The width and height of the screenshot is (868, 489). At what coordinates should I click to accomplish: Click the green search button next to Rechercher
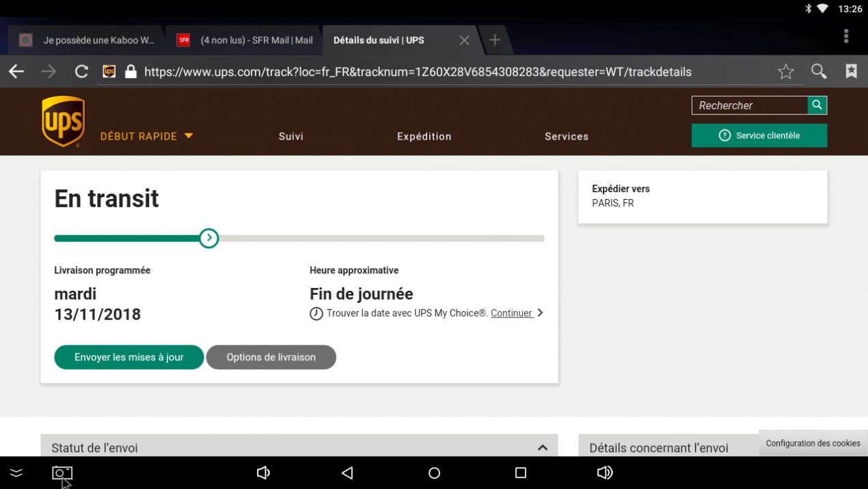tap(817, 105)
